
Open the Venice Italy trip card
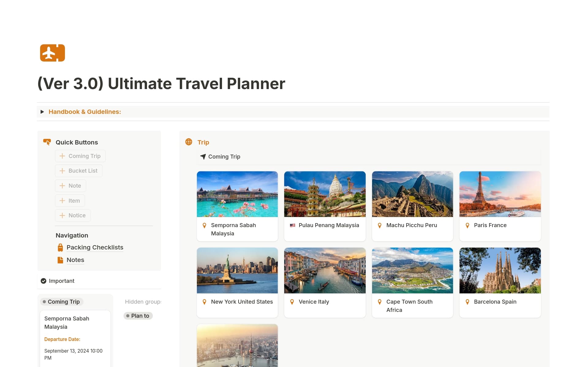point(325,282)
